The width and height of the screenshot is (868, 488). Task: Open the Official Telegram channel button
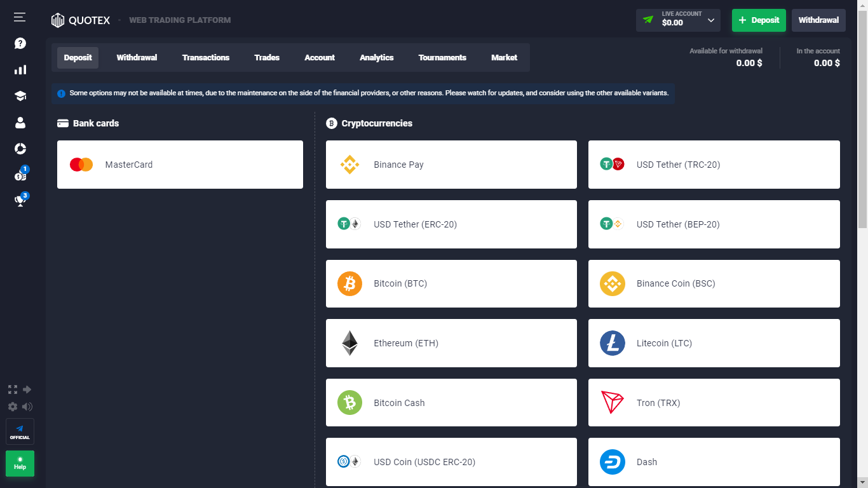point(20,431)
